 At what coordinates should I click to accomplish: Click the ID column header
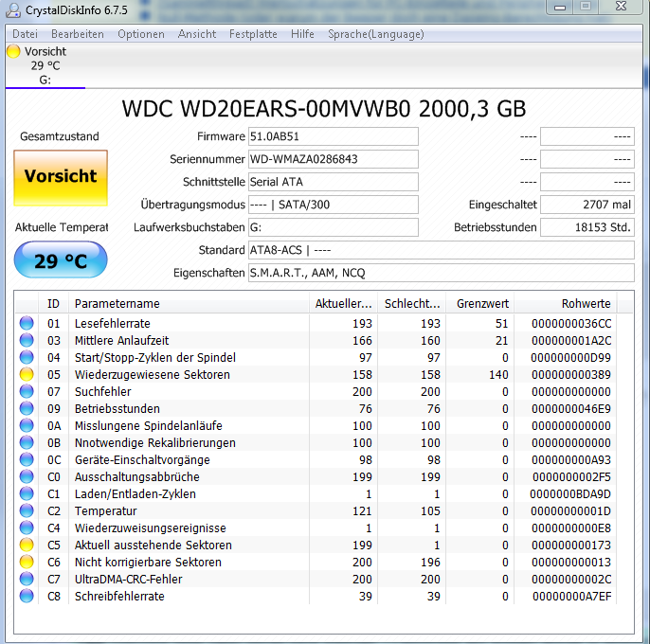click(x=53, y=304)
